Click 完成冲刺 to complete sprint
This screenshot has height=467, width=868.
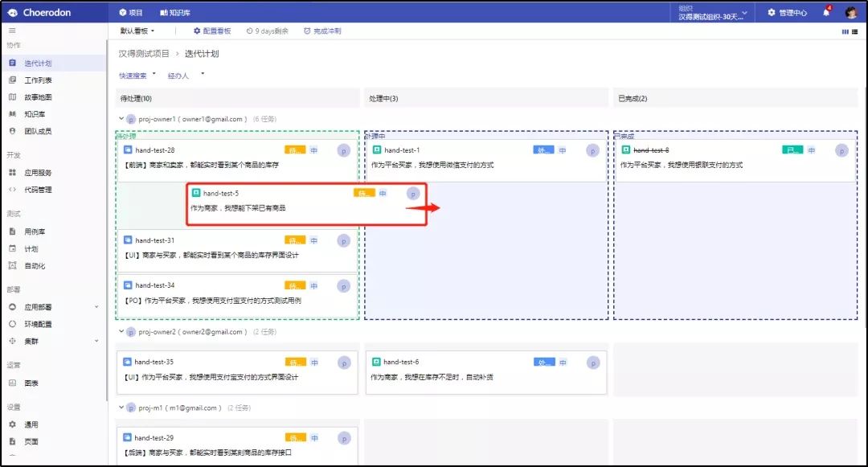[x=321, y=31]
